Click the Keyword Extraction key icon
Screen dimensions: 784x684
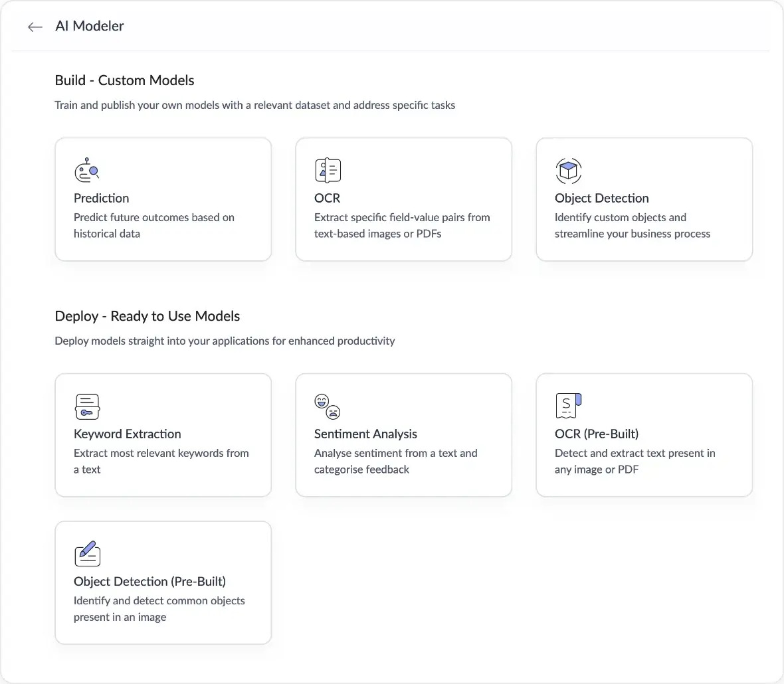click(x=87, y=406)
